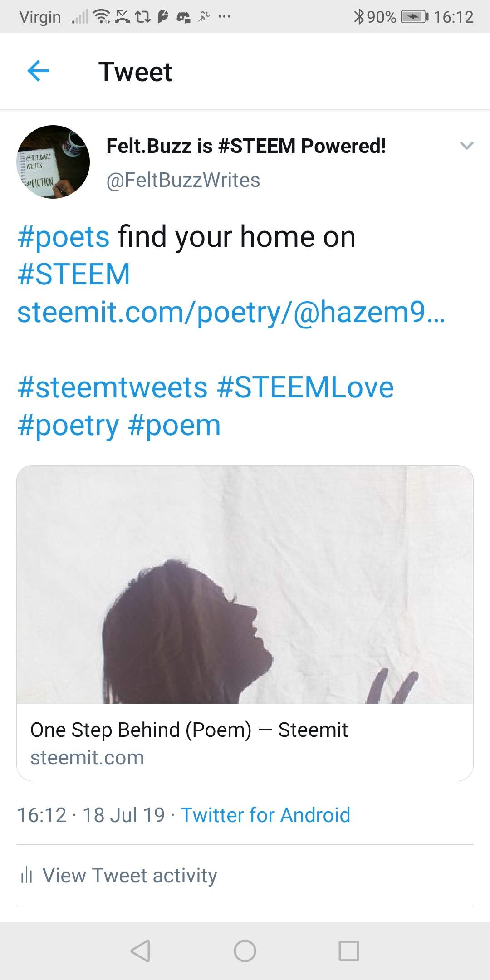Open the steemit.com/poetry link

[x=231, y=312]
